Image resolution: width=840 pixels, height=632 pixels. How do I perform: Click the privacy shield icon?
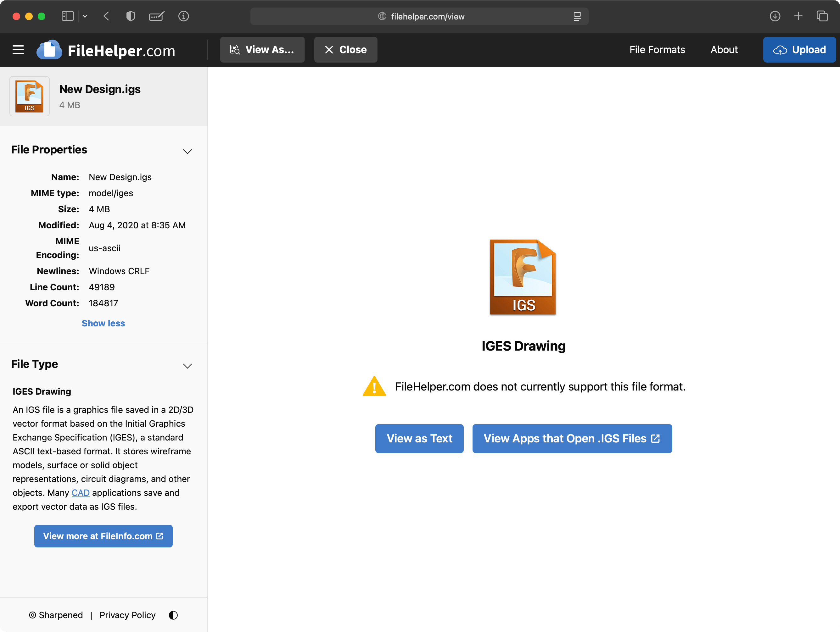tap(130, 16)
